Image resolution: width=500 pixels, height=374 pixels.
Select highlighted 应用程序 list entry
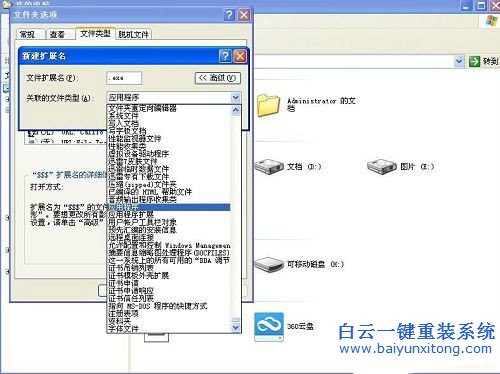point(169,207)
